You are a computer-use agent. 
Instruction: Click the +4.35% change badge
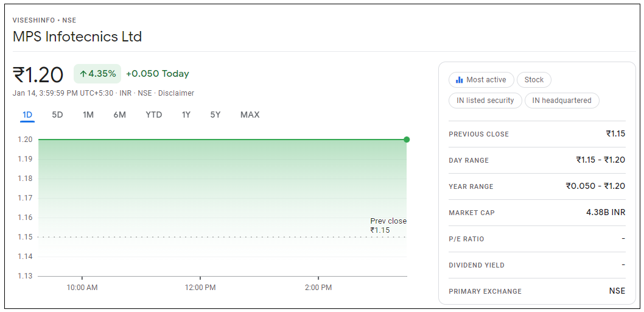tap(97, 74)
